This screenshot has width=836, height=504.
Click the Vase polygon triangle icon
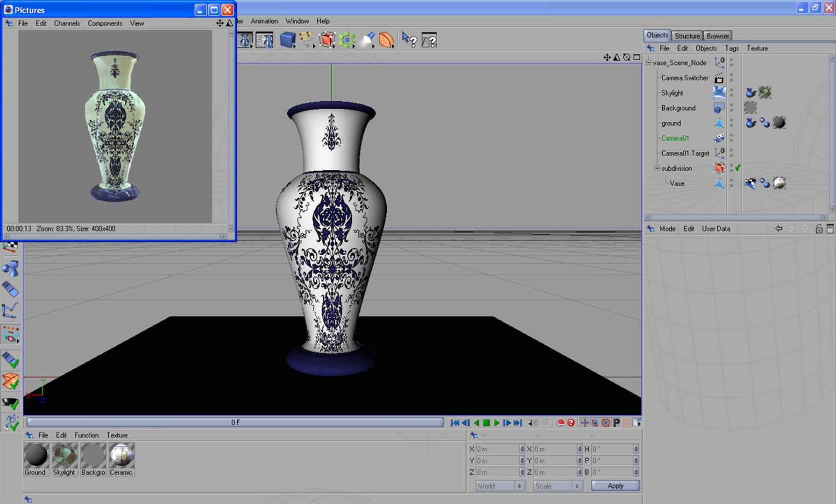719,183
